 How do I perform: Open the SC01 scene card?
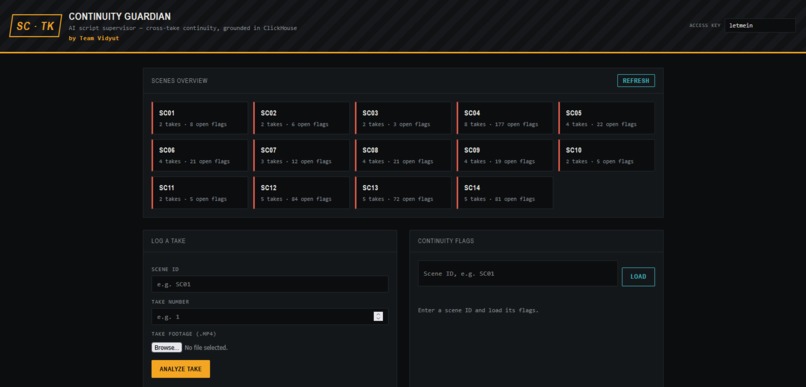point(199,118)
